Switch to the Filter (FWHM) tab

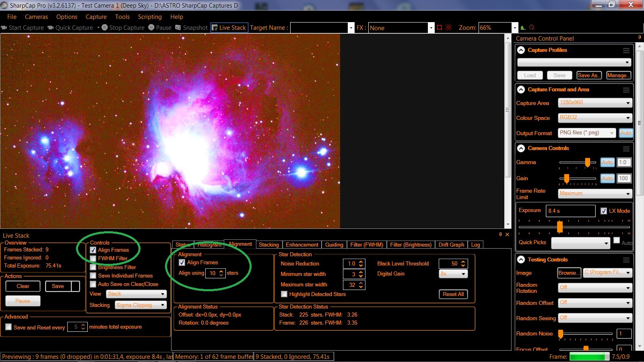click(367, 245)
